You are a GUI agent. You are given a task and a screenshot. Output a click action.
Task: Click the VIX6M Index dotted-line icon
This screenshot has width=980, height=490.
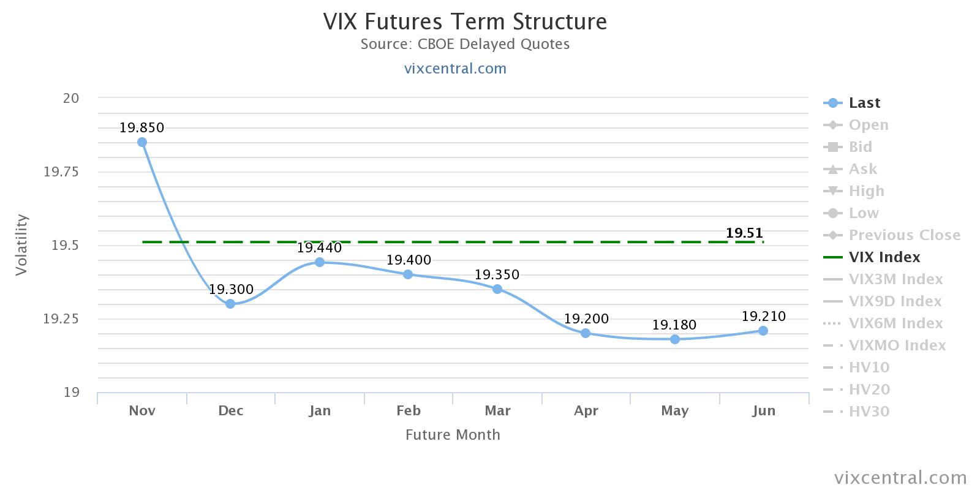point(833,323)
